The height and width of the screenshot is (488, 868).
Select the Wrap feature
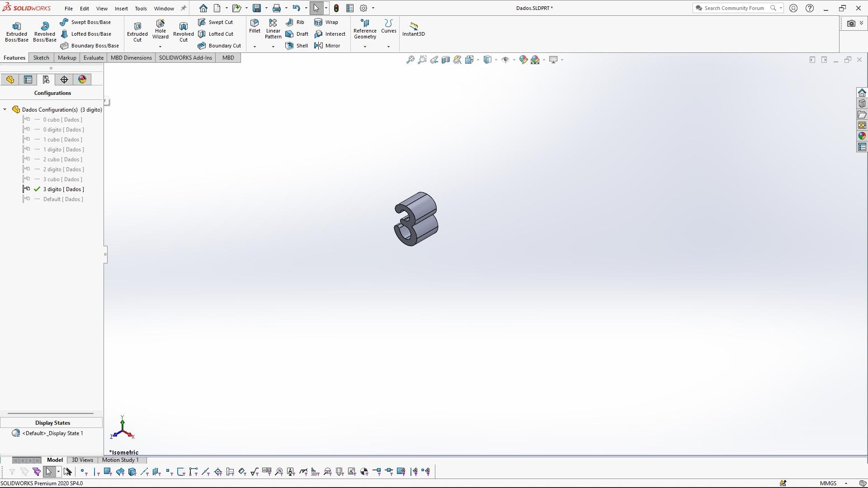point(326,22)
